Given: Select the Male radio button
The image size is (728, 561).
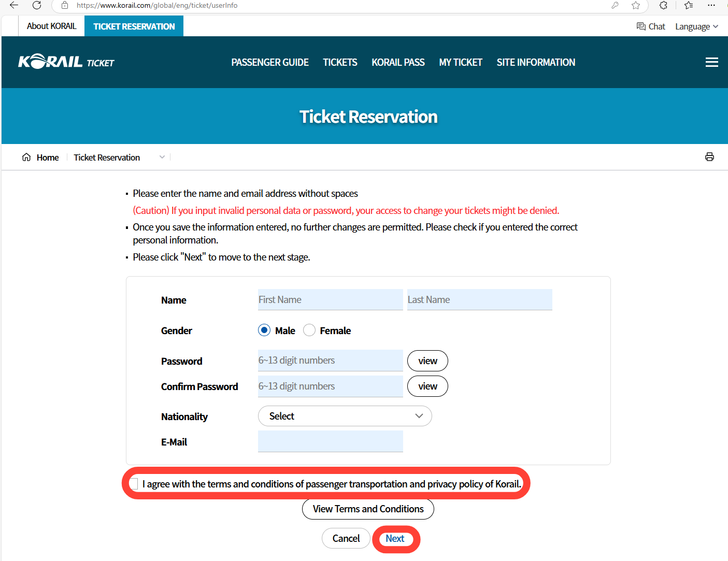Looking at the screenshot, I should 264,330.
